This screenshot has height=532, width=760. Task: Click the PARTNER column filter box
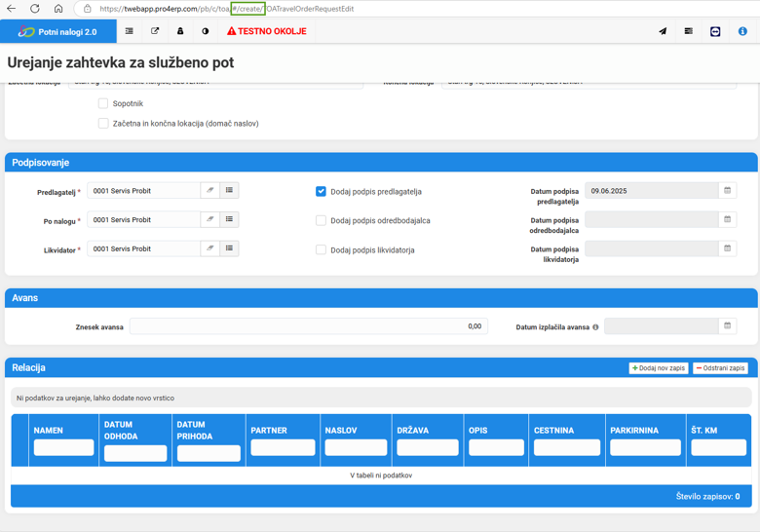click(x=283, y=447)
